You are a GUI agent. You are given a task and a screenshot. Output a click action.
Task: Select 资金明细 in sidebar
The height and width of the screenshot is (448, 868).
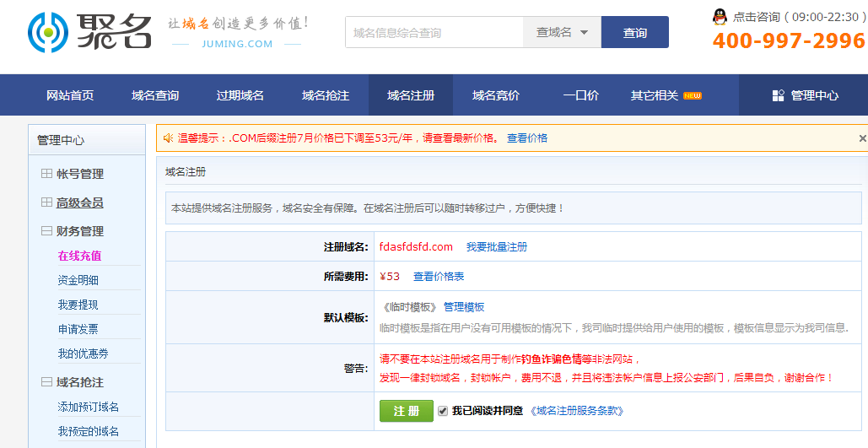tap(78, 280)
